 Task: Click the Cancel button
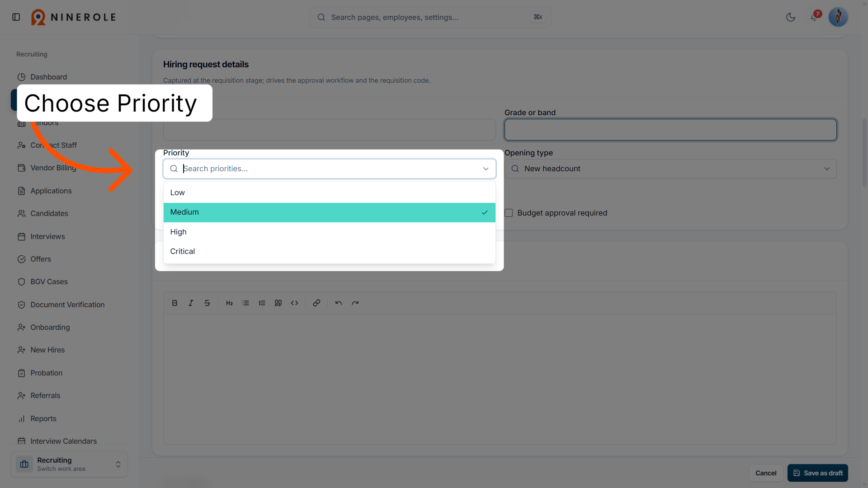(x=766, y=473)
